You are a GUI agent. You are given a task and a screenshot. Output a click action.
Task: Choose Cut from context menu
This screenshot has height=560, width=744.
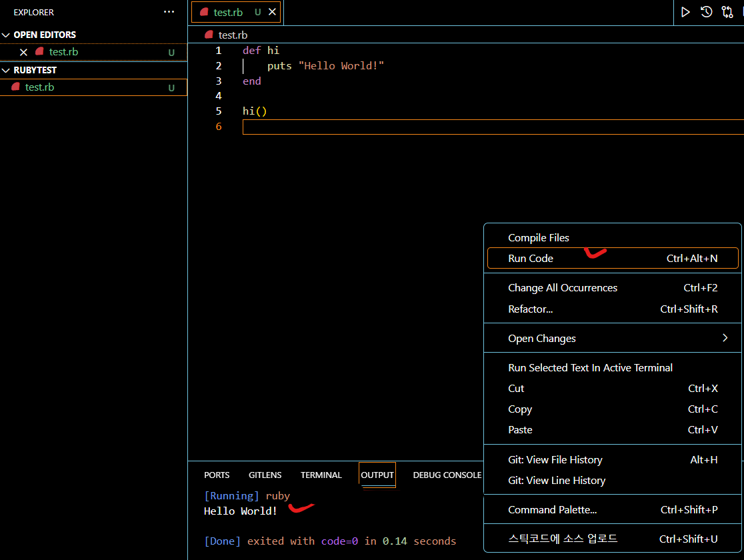(x=612, y=388)
